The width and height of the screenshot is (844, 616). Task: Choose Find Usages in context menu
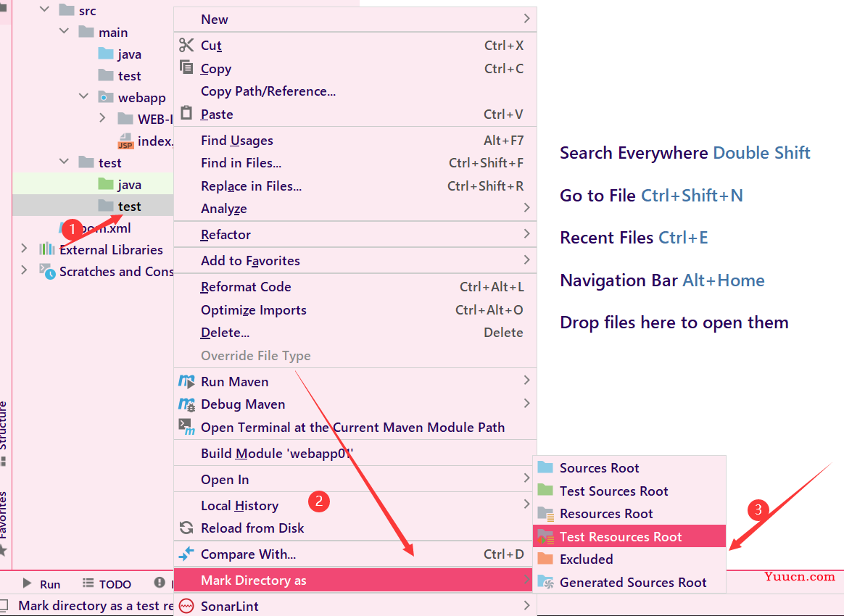click(x=355, y=140)
